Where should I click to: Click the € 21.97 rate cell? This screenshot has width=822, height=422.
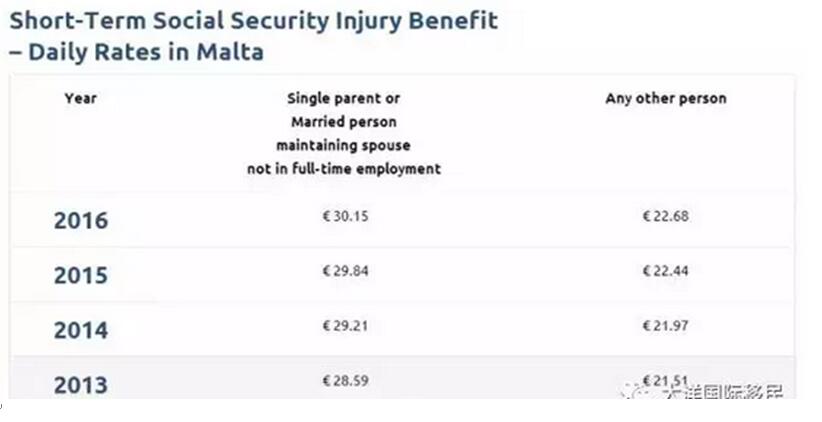(x=666, y=326)
